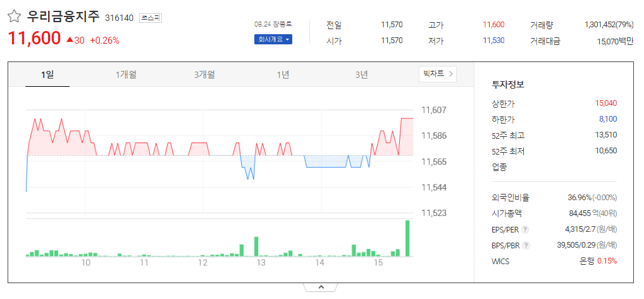Viewport: 644px width, 299px height.
Task: Open the 빅차트 full chart view
Action: [x=437, y=74]
